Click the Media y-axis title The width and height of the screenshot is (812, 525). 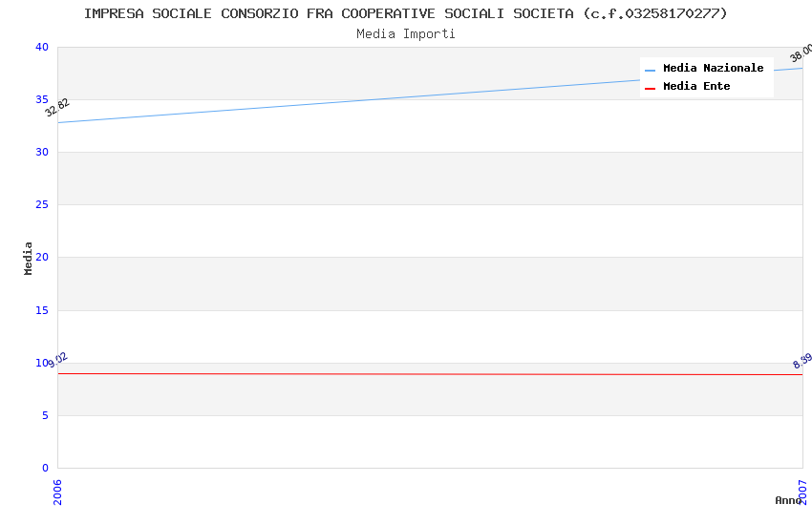pos(28,258)
